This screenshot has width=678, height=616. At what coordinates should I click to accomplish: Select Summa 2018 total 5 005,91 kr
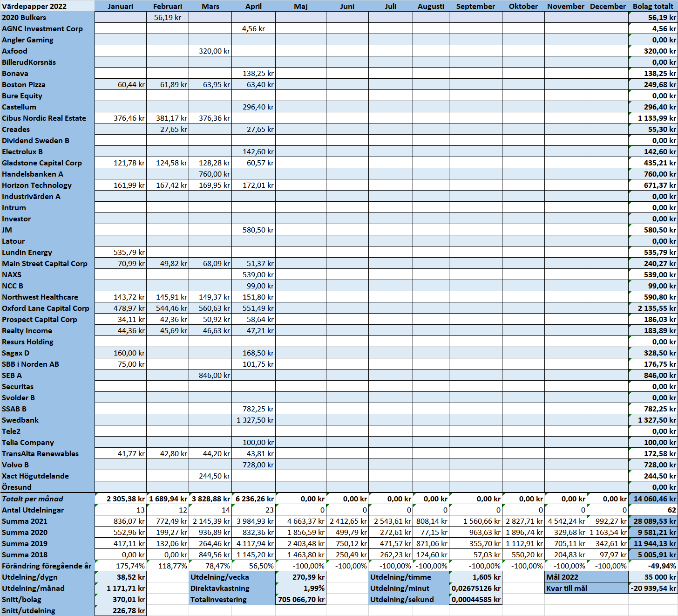(x=653, y=554)
